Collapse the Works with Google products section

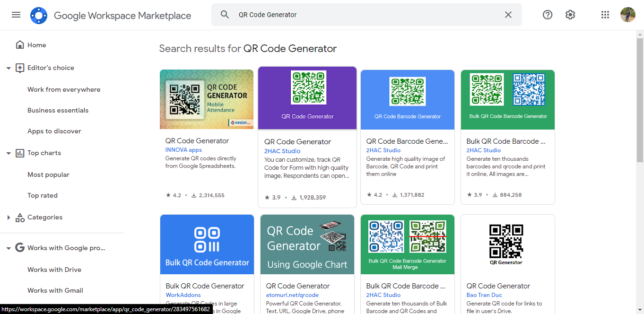point(9,248)
